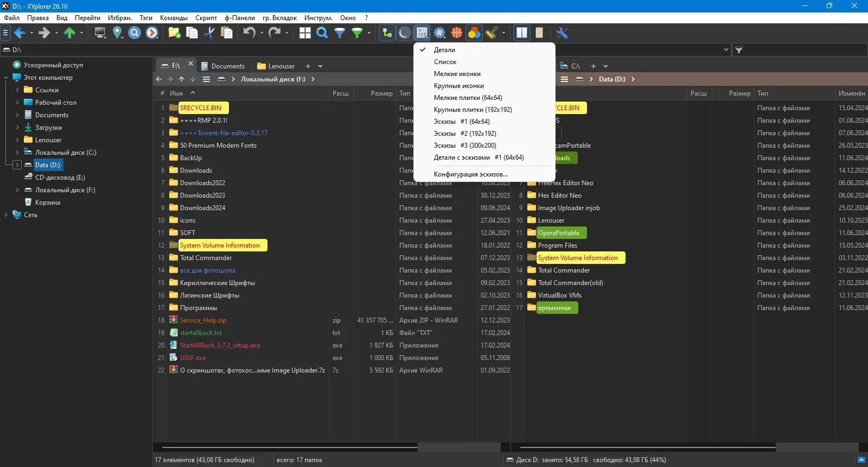This screenshot has height=467, width=868.
Task: Expand Локальный диск (C:) tree node
Action: pyautogui.click(x=17, y=153)
